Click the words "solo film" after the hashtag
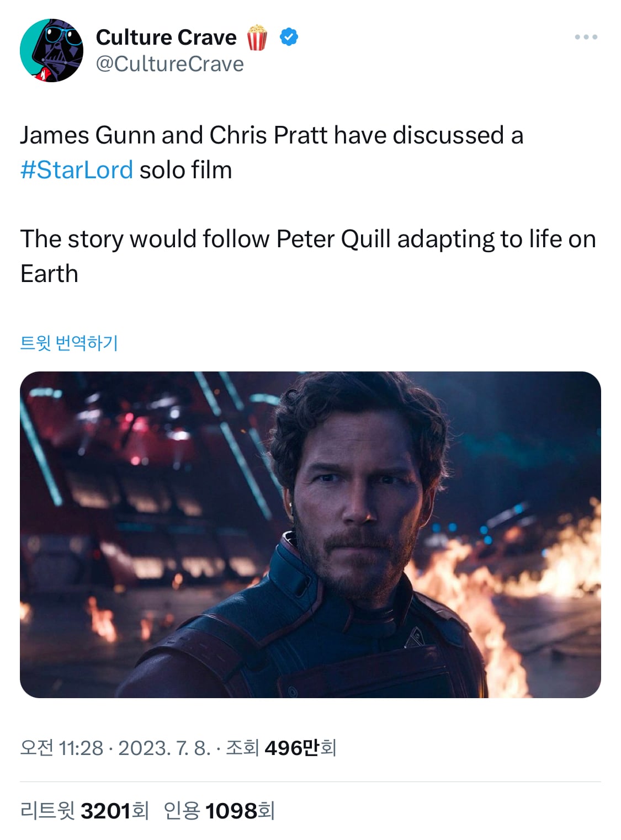 [x=185, y=170]
